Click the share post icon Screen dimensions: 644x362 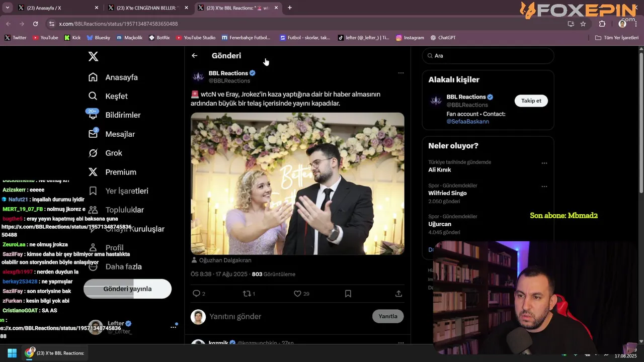pyautogui.click(x=398, y=294)
